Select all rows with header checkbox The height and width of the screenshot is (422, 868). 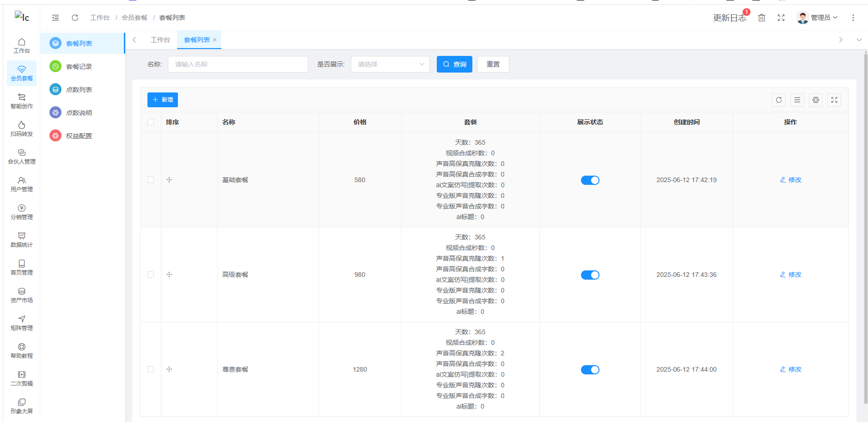[x=151, y=122]
